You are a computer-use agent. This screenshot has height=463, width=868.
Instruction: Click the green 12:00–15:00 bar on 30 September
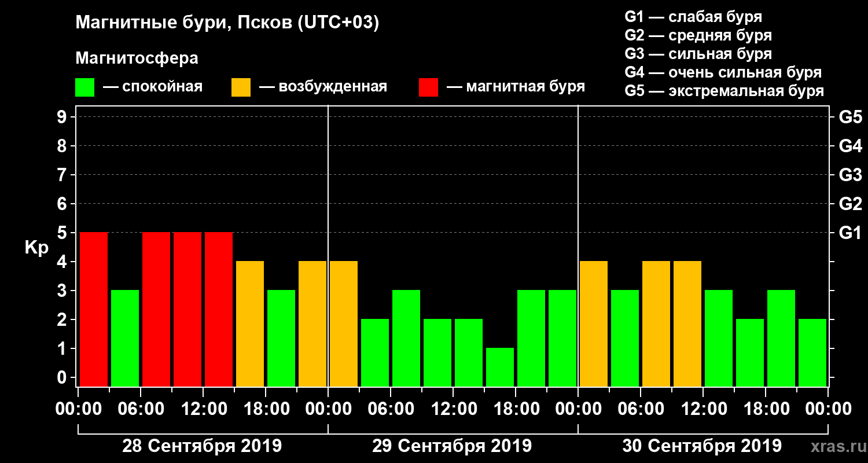pos(719,338)
